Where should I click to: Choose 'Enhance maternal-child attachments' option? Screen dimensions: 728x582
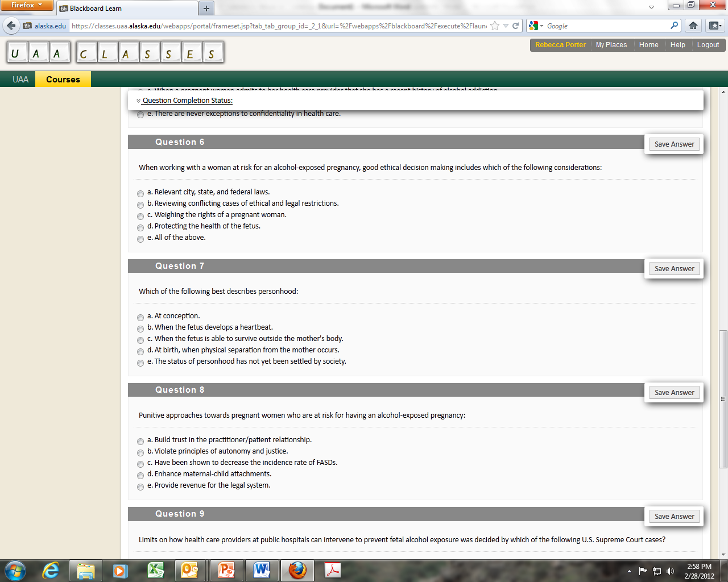click(140, 476)
